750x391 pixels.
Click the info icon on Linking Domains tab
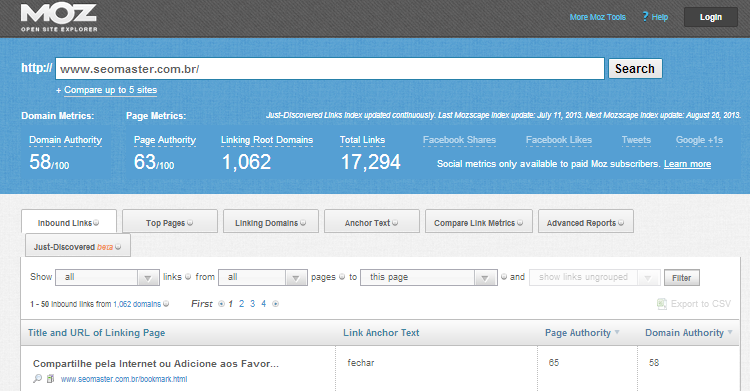pyautogui.click(x=303, y=223)
